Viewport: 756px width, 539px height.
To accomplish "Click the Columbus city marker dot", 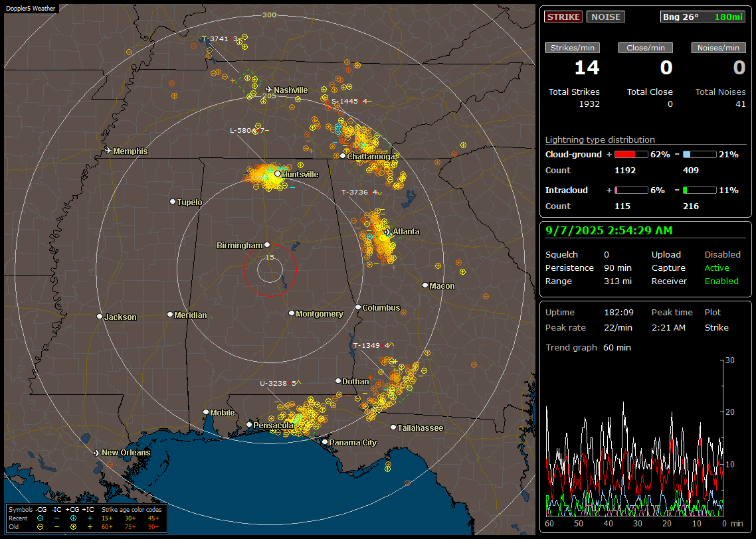I will (358, 307).
